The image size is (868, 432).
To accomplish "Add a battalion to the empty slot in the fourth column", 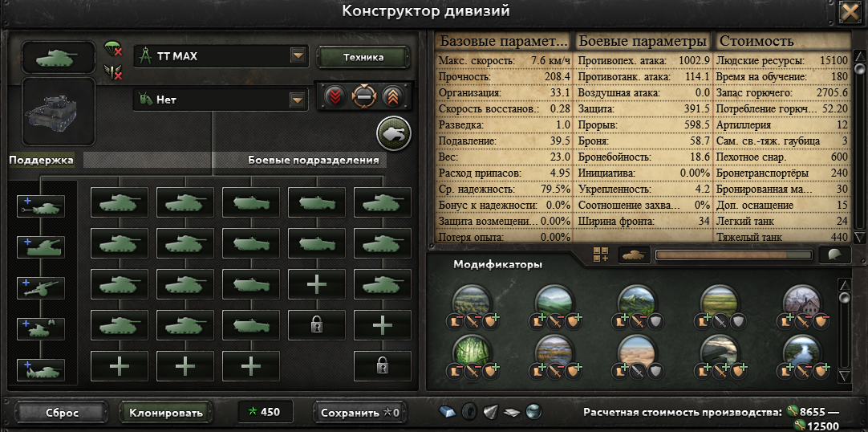I will 317,284.
